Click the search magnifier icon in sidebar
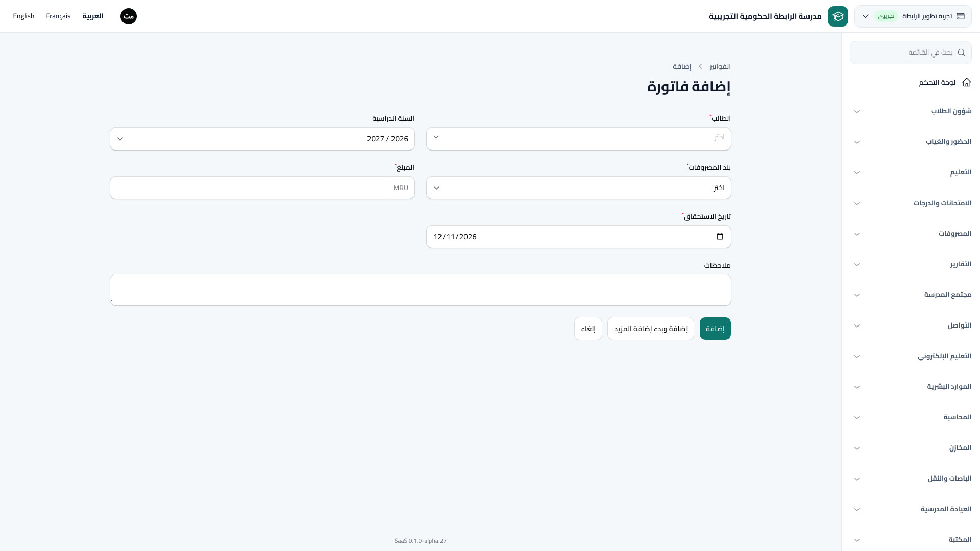 tap(961, 53)
